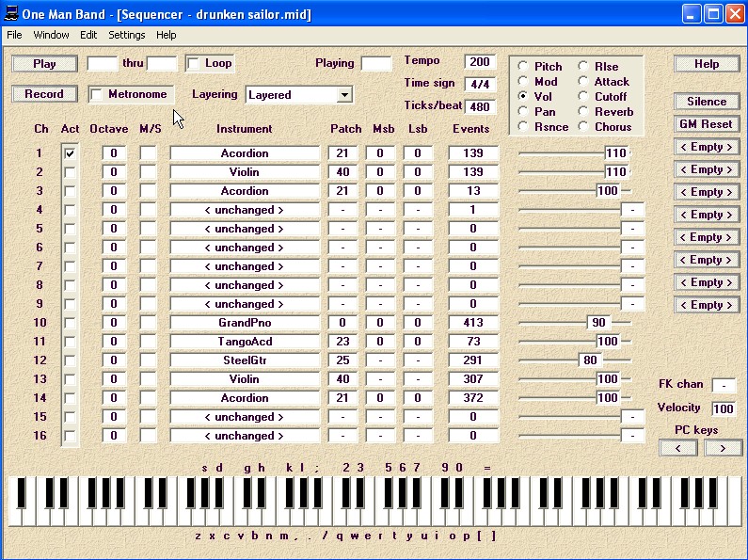The width and height of the screenshot is (748, 560).
Task: Select the Chorus radio button
Action: (x=583, y=127)
